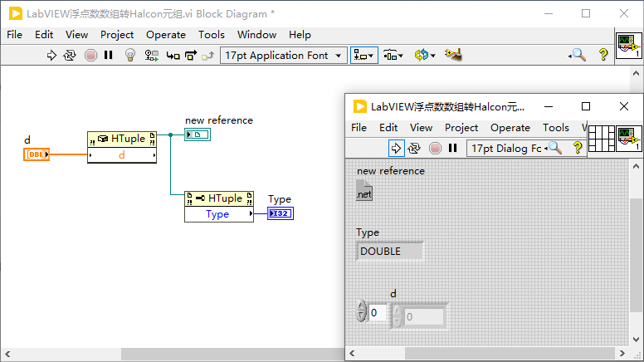This screenshot has height=362, width=644.
Task: Pause execution in Block Diagram toolbar
Action: [109, 55]
